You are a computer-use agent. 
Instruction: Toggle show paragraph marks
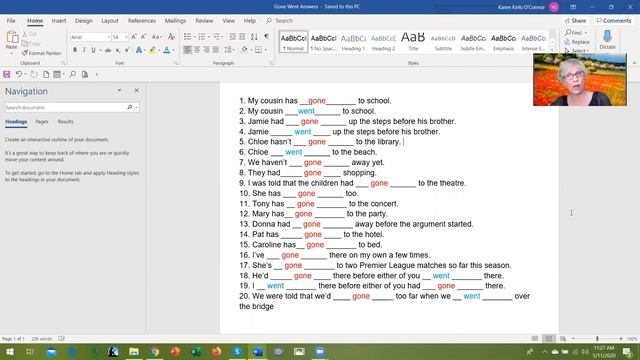[267, 36]
